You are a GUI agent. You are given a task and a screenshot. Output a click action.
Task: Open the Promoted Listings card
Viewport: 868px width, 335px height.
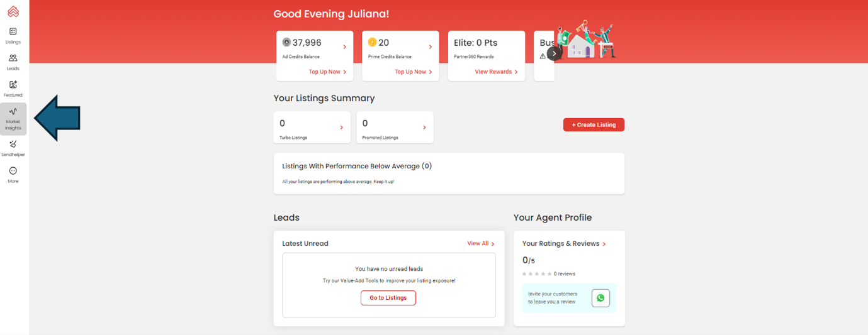395,127
